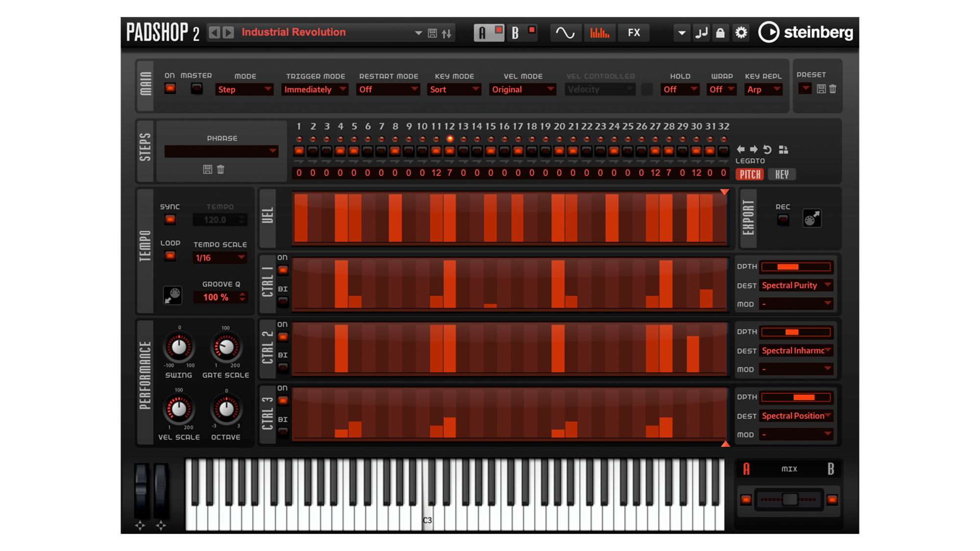980x551 pixels.
Task: Open the Mode dropdown showing Step
Action: pyautogui.click(x=244, y=90)
